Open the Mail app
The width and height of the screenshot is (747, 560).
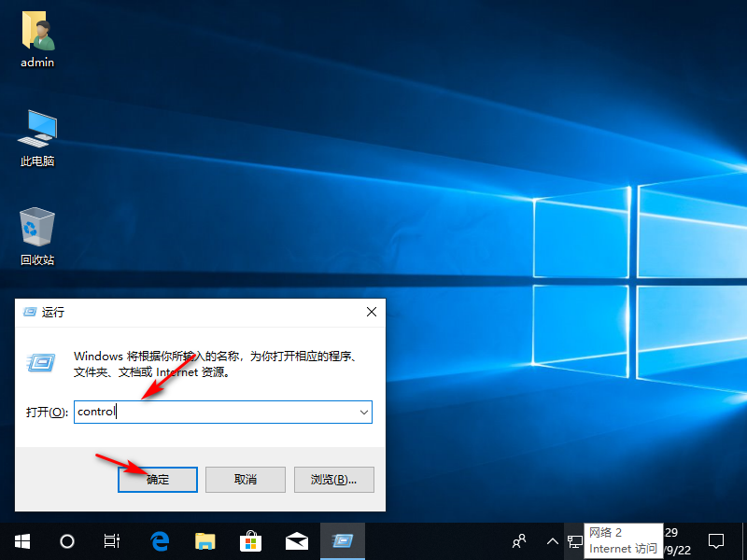click(x=296, y=541)
